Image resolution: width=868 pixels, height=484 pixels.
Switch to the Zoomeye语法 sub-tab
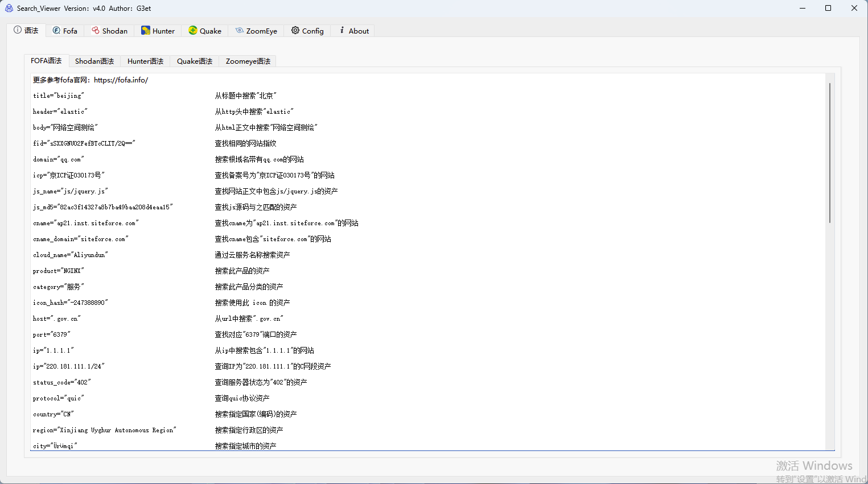tap(248, 61)
